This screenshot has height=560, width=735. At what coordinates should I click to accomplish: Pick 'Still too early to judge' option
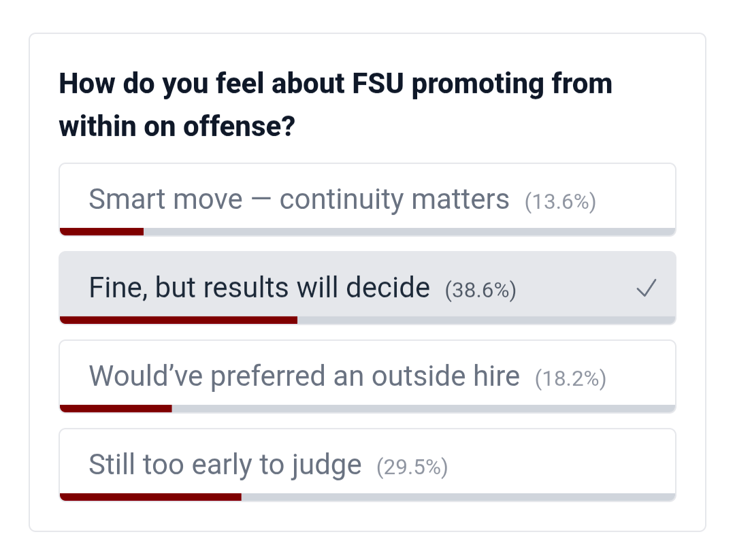225,465
